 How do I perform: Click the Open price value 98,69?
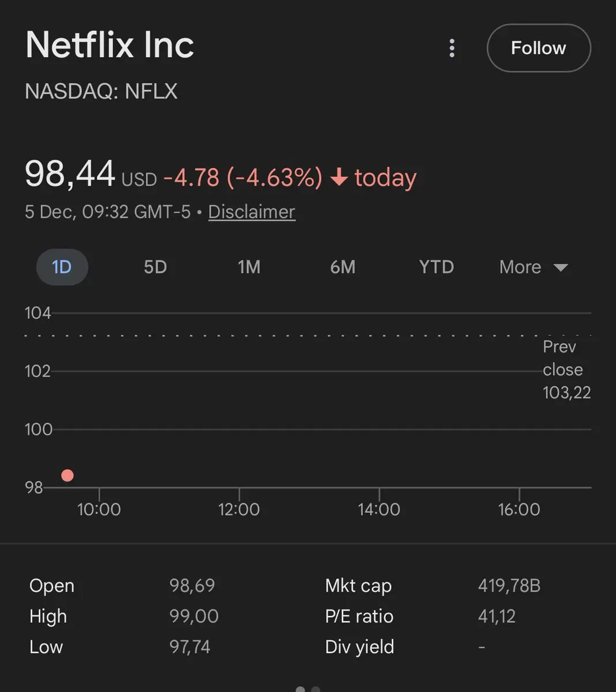[192, 586]
